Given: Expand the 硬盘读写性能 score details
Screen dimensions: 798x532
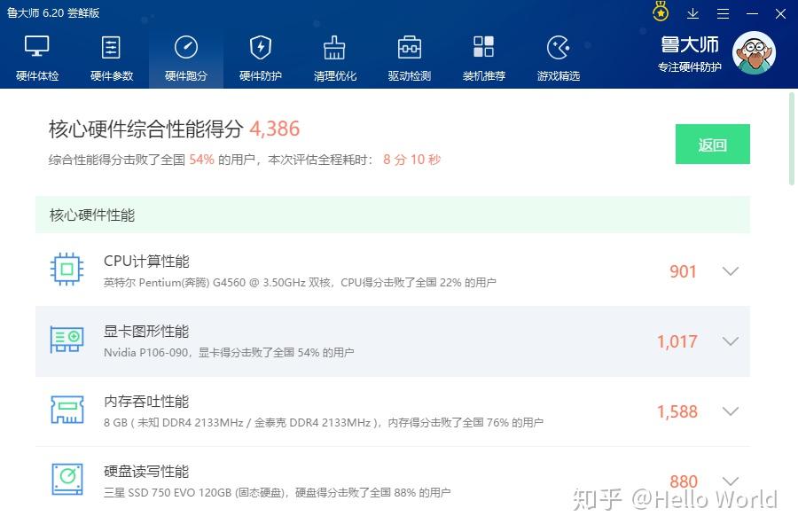Looking at the screenshot, I should point(731,481).
